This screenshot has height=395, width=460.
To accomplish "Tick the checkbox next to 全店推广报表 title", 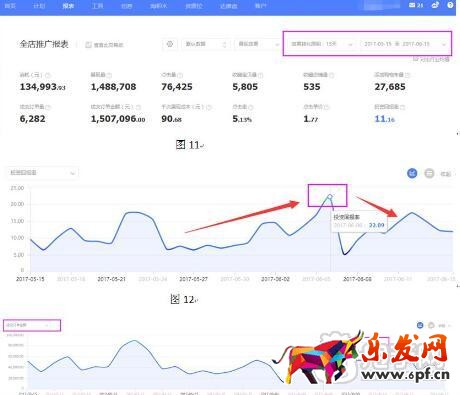I will 88,45.
